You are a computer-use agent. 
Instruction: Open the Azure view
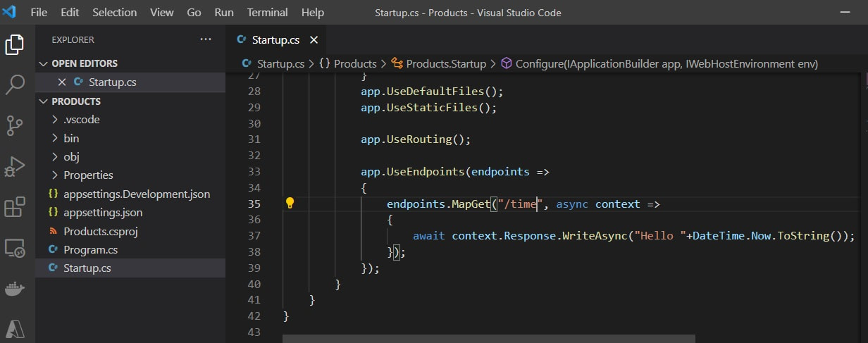[x=15, y=329]
